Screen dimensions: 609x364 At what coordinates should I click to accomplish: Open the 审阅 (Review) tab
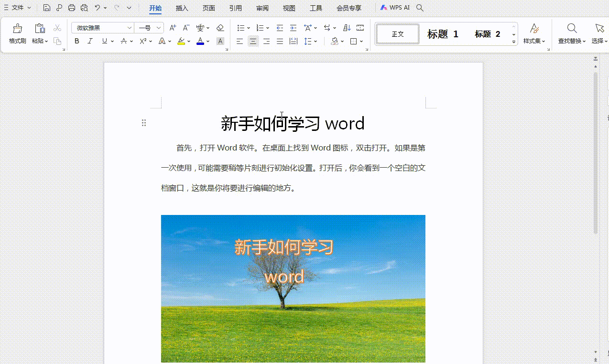262,8
